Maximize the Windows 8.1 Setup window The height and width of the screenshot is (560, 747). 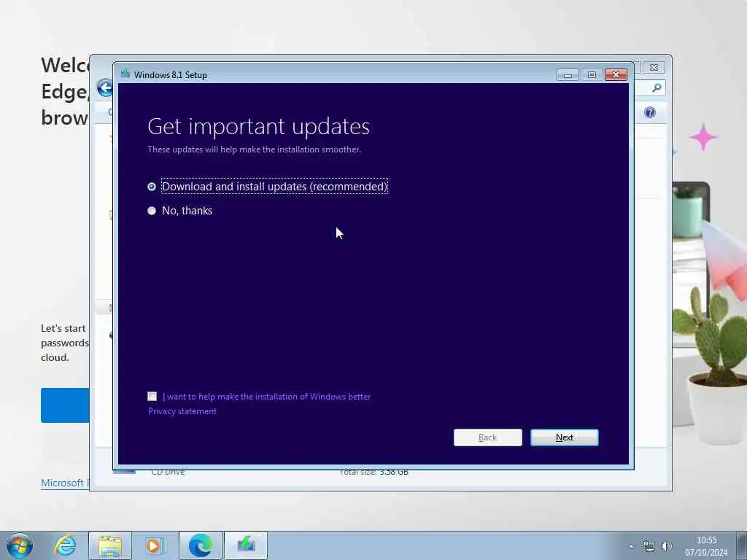[592, 75]
